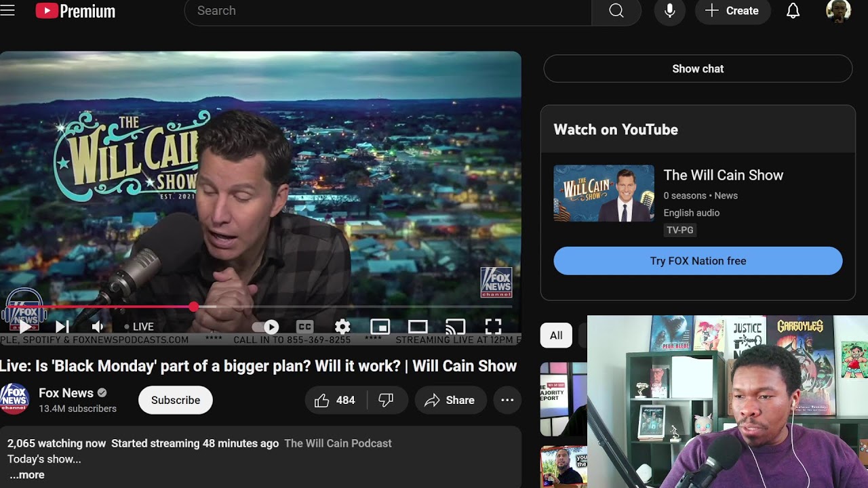Click the Today's show... description text
Screen dimensions: 868x488
pos(44,459)
